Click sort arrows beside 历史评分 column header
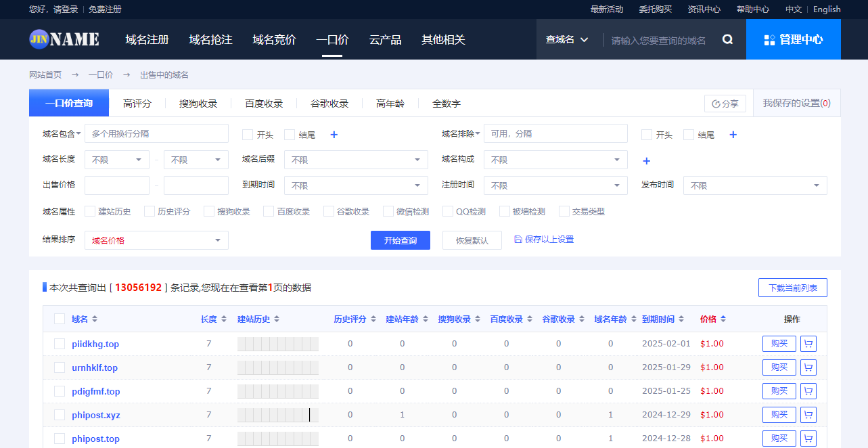The width and height of the screenshot is (868, 448). 373,319
